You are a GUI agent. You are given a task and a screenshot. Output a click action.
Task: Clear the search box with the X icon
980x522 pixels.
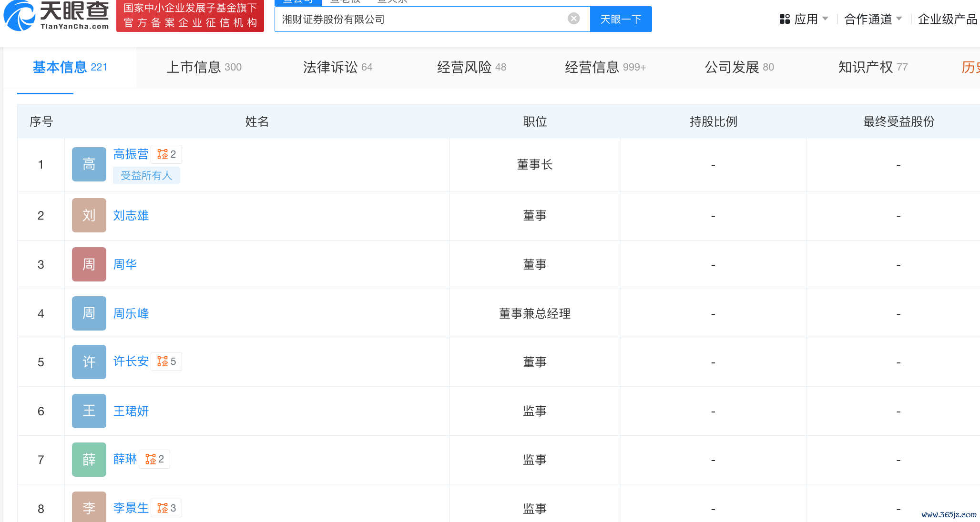574,19
